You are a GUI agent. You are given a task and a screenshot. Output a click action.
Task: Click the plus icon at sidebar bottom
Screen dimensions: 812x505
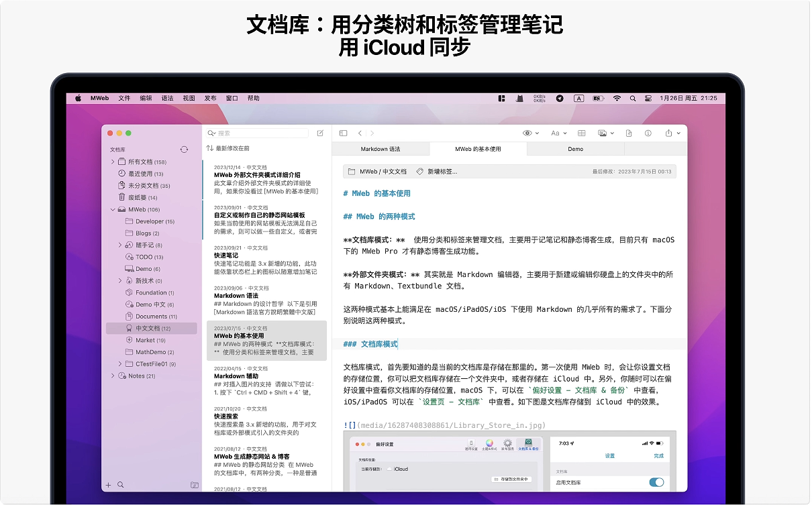coord(108,484)
